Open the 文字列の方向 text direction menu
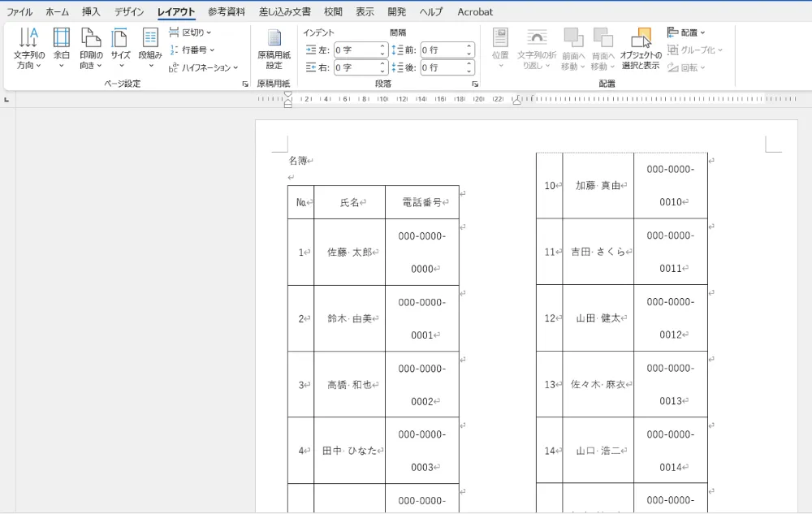812x514 pixels. (29, 48)
